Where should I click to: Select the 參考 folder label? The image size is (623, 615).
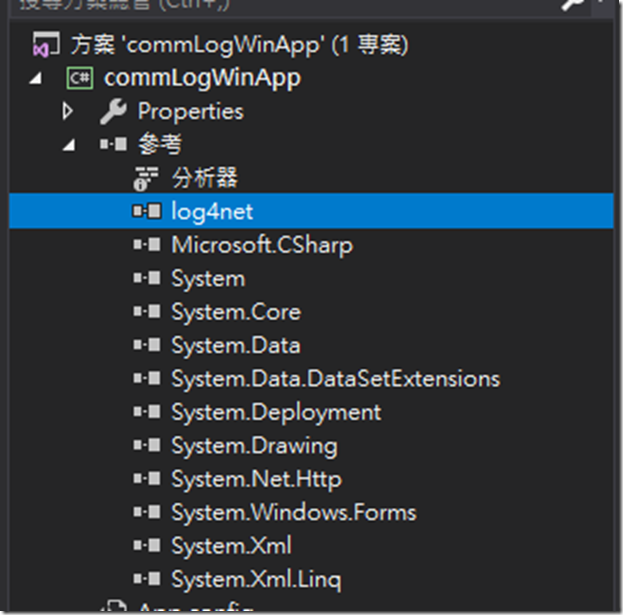tap(160, 144)
